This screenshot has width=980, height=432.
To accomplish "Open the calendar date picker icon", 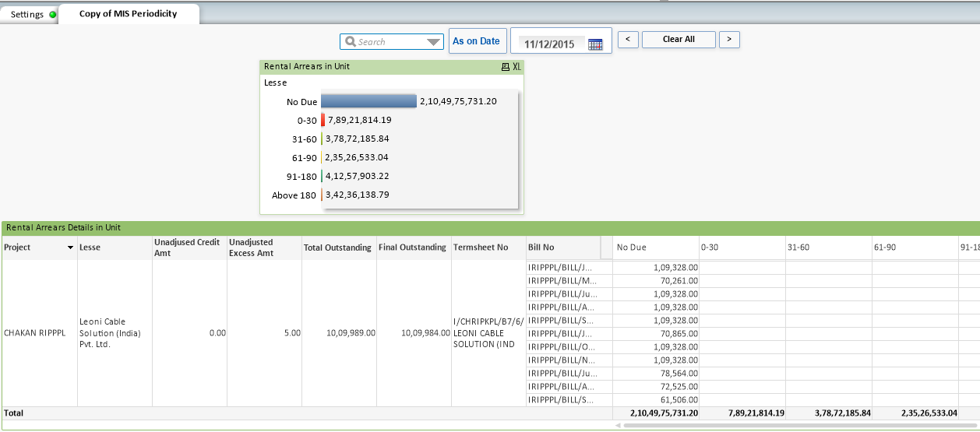I will coord(595,44).
